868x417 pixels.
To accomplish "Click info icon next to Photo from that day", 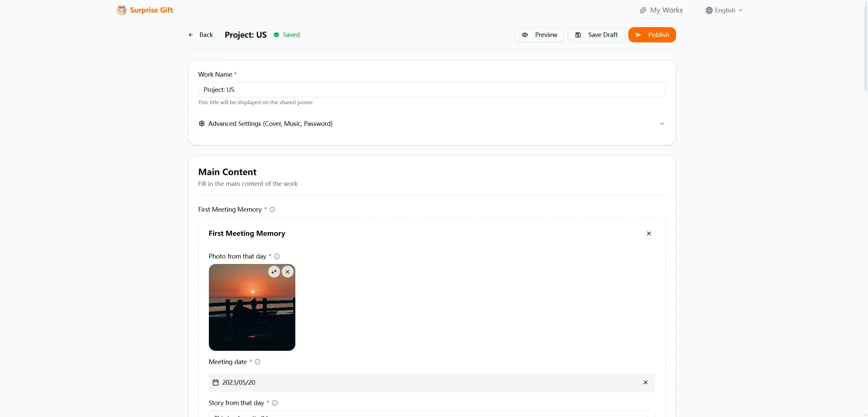I will click(277, 257).
